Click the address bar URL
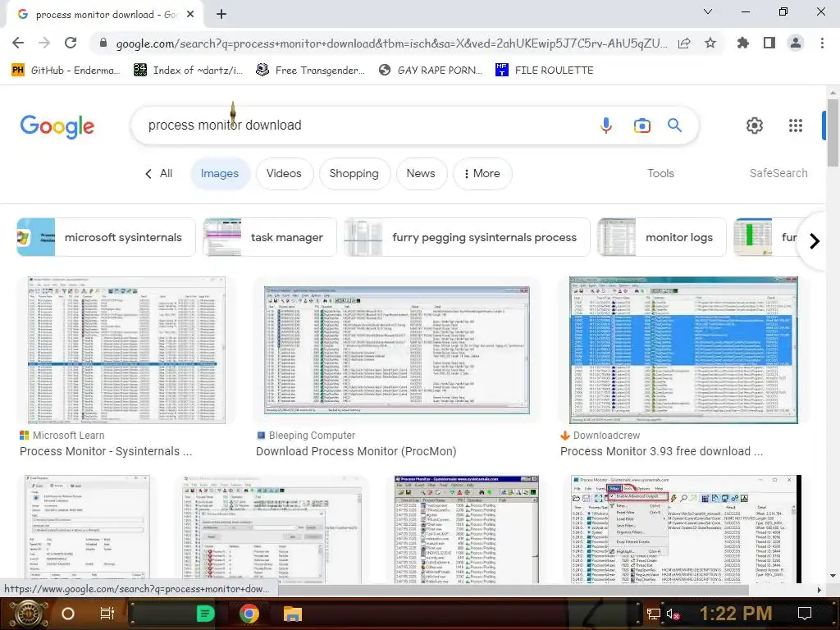840x630 pixels. click(x=391, y=43)
